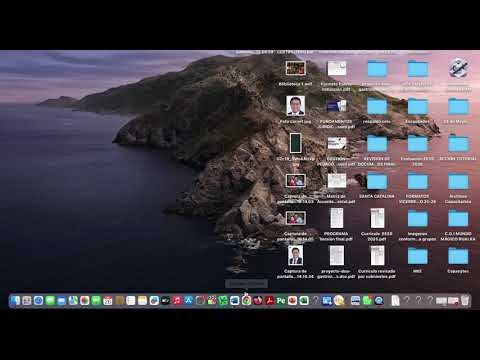Open Photos app in the Dock
Screen dimensions: 480x360
[x=85, y=301]
